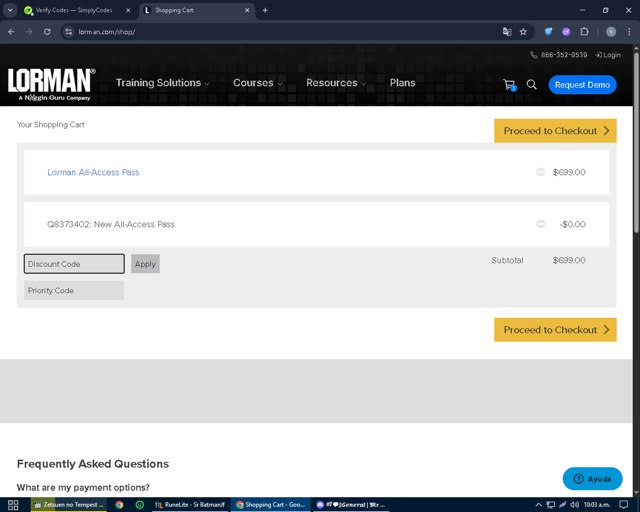The height and width of the screenshot is (512, 640).
Task: Click the translate page icon
Action: (507, 32)
